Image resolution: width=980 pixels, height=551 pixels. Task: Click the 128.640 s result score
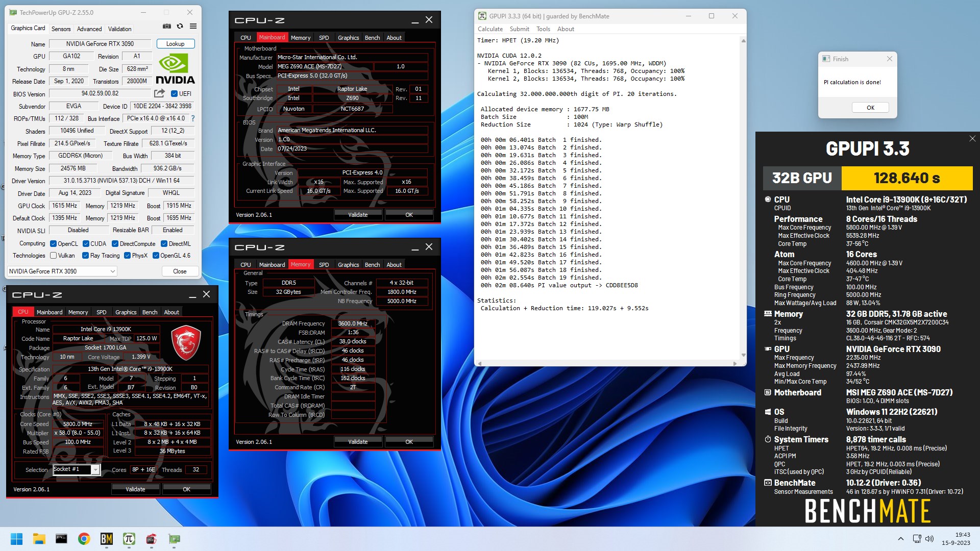pyautogui.click(x=907, y=178)
